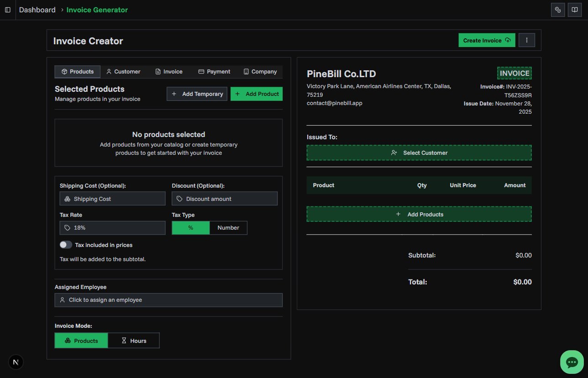
Task: Open the Click to assign an employee selector
Action: (x=168, y=300)
